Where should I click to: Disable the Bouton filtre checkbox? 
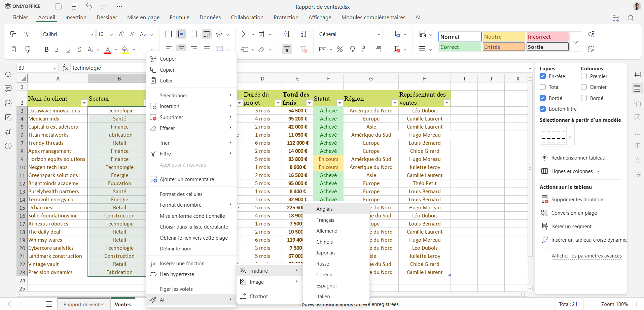pyautogui.click(x=543, y=109)
